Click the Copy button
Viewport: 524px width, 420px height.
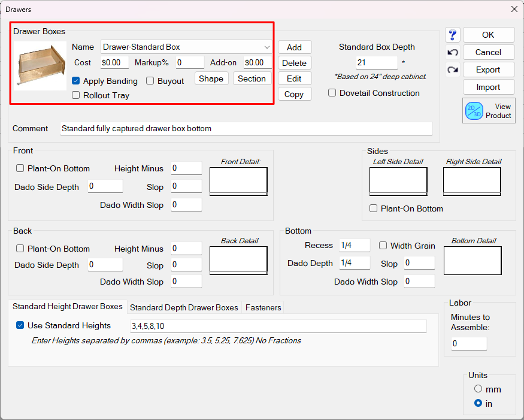(x=294, y=94)
